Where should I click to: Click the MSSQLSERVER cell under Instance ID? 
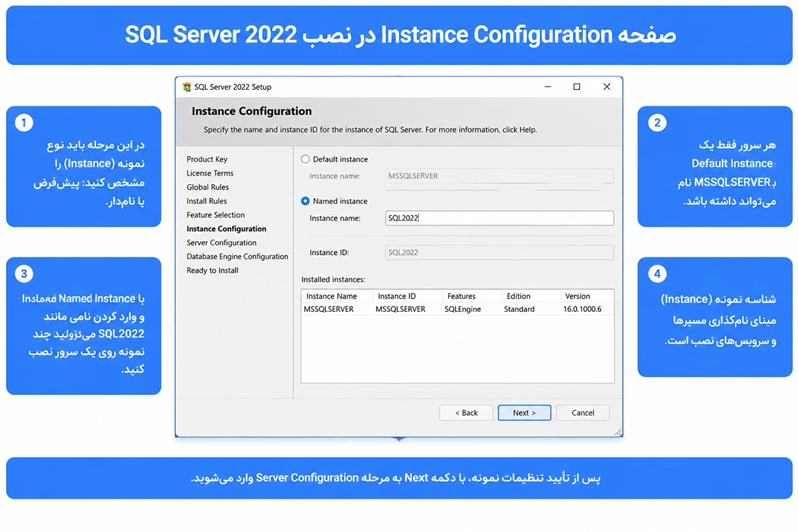400,309
